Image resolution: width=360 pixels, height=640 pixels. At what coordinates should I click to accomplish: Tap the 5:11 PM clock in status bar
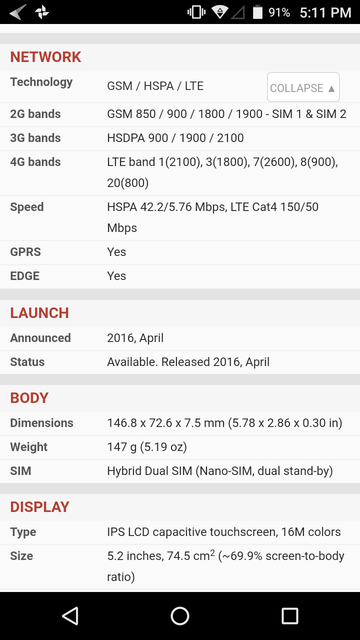point(325,13)
